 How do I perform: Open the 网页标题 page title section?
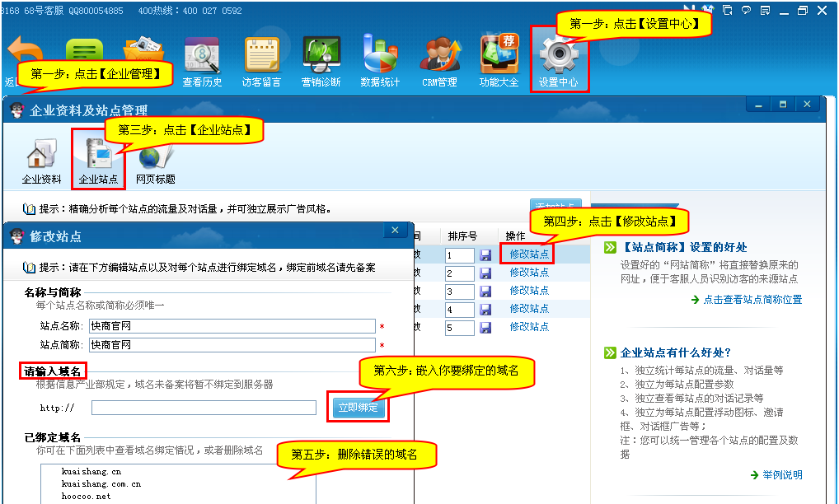click(x=155, y=161)
